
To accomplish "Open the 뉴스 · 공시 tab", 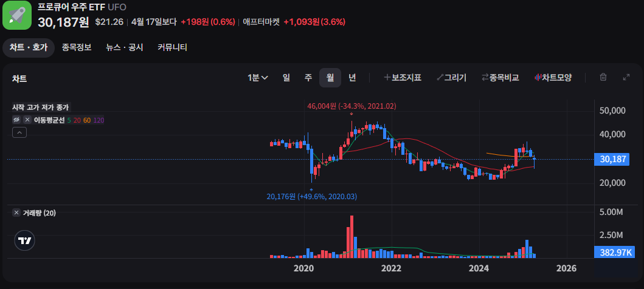I will 125,47.
